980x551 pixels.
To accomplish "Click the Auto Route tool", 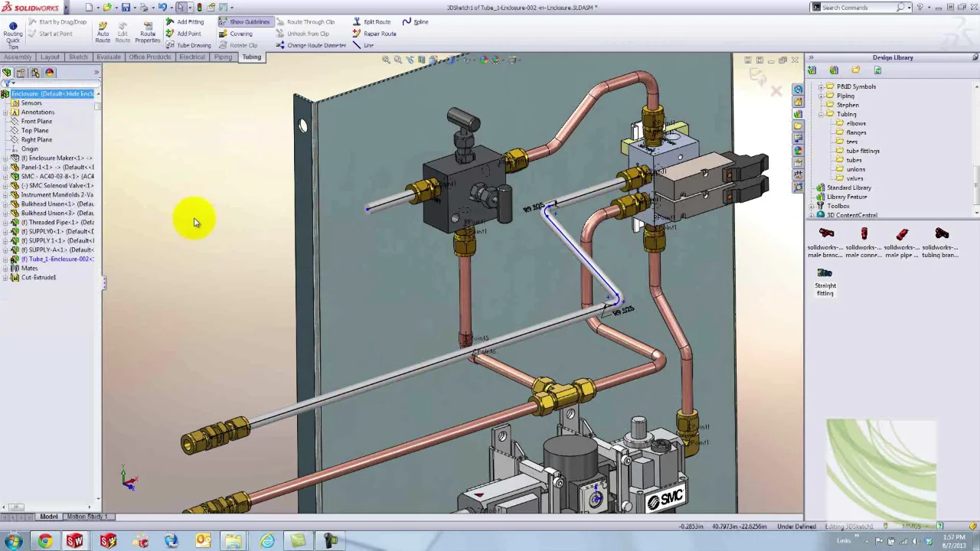I will coord(103,32).
